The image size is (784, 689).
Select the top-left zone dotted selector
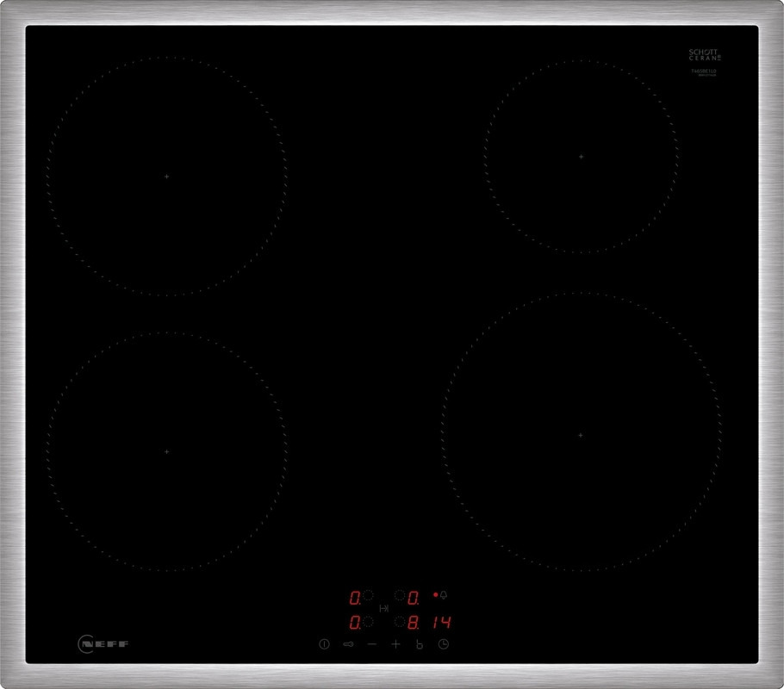pos(369,595)
